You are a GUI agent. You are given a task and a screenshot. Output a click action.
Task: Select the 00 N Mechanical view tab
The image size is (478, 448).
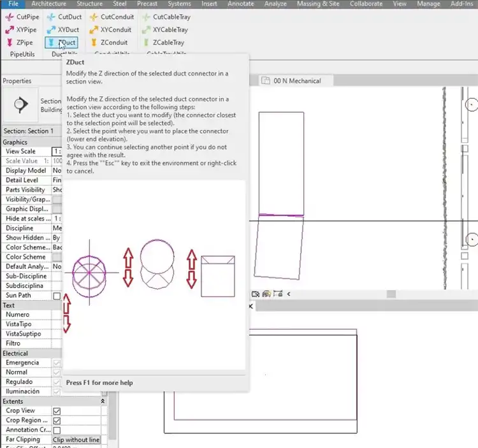(296, 81)
